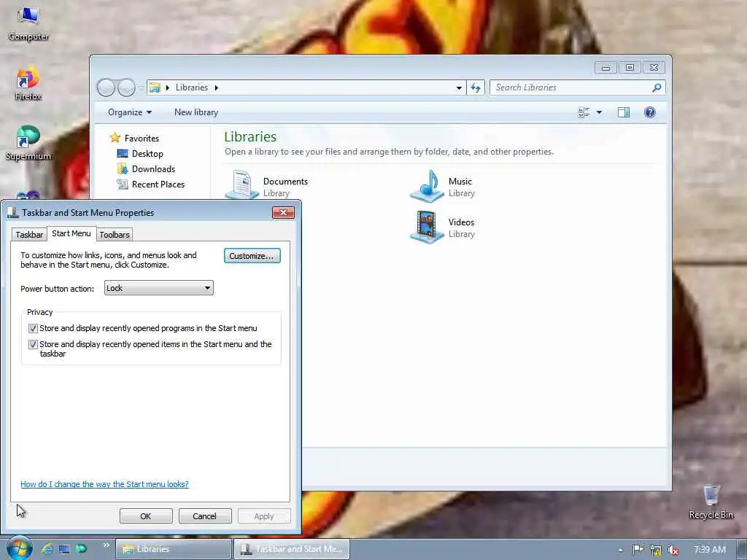Viewport: 747px width, 560px height.
Task: Open the Computer desktop icon
Action: coord(28,23)
